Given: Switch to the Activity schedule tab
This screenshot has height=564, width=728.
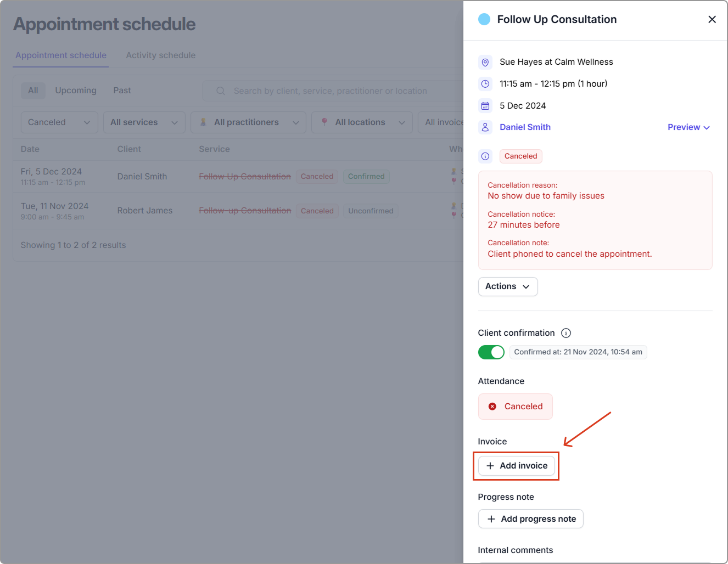Looking at the screenshot, I should pyautogui.click(x=160, y=55).
